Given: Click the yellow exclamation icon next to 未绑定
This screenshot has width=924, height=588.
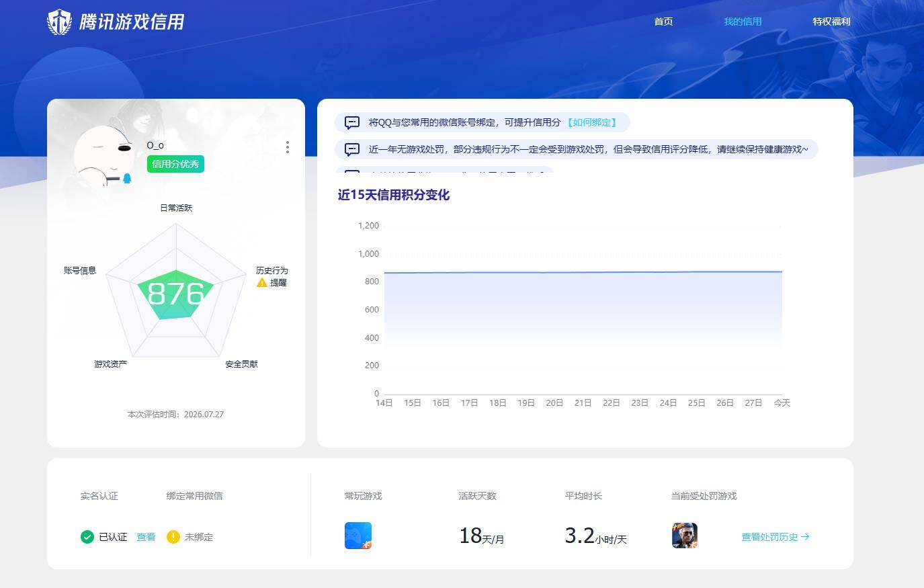Looking at the screenshot, I should (173, 537).
